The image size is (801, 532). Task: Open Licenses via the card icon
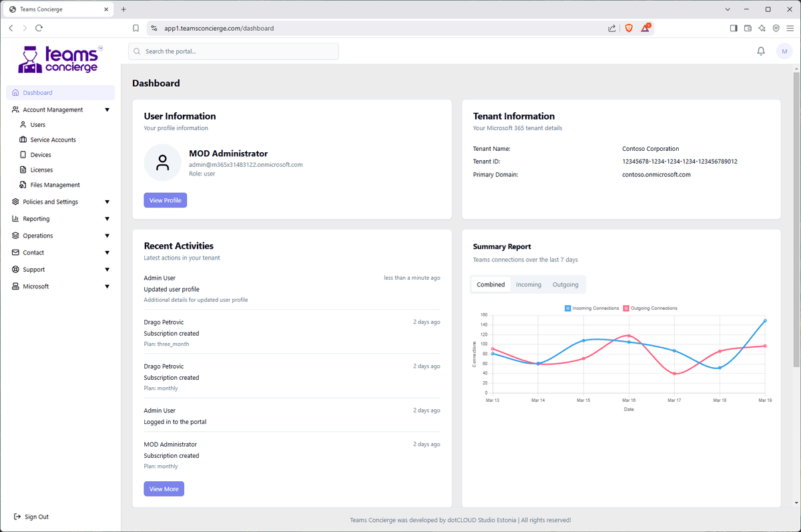23,170
